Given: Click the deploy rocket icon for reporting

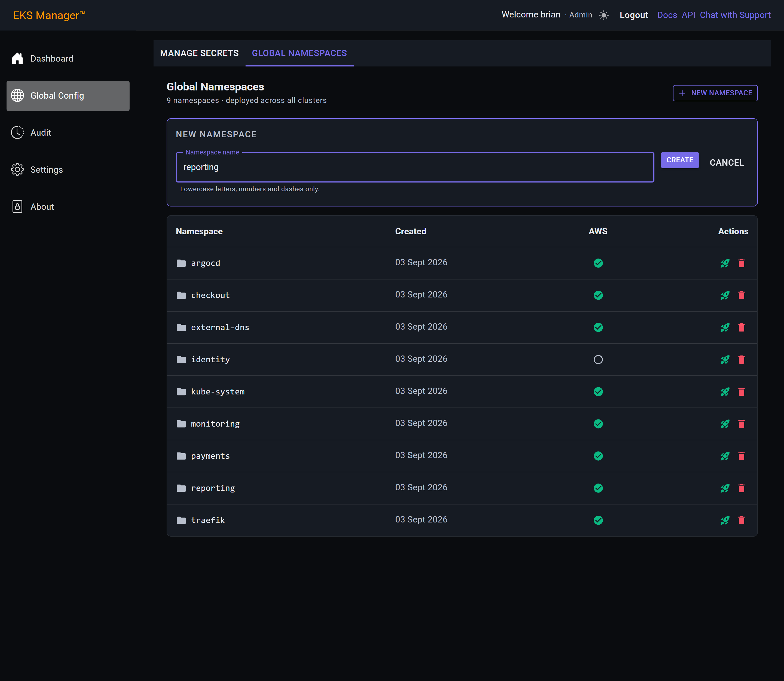Looking at the screenshot, I should tap(725, 488).
